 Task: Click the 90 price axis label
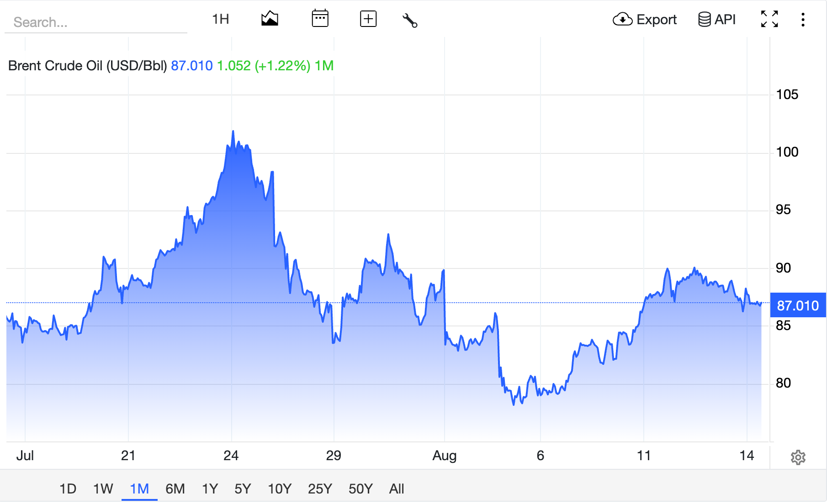[783, 268]
